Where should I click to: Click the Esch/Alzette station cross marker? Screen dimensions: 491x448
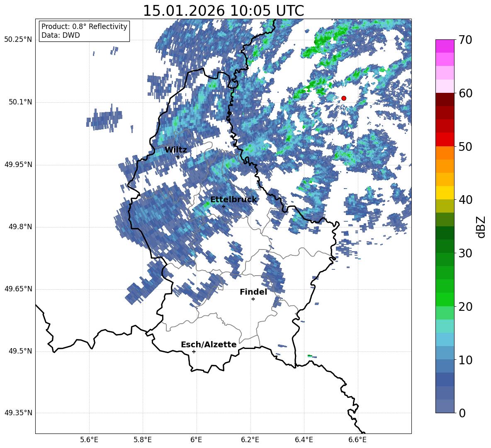(x=194, y=351)
